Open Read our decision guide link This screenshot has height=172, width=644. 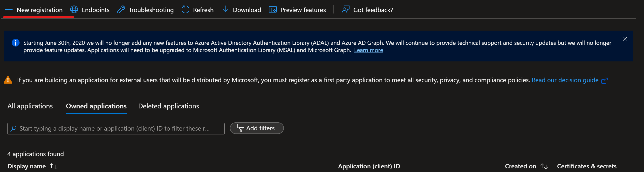[x=565, y=80]
